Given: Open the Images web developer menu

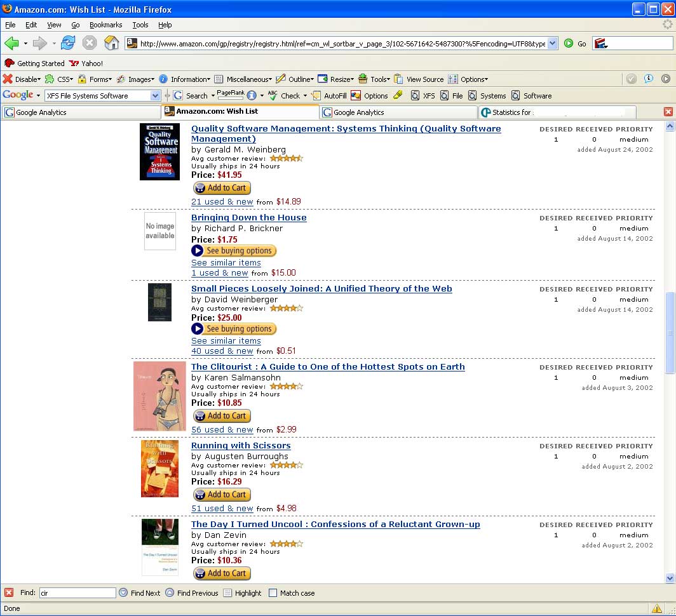Looking at the screenshot, I should click(135, 79).
